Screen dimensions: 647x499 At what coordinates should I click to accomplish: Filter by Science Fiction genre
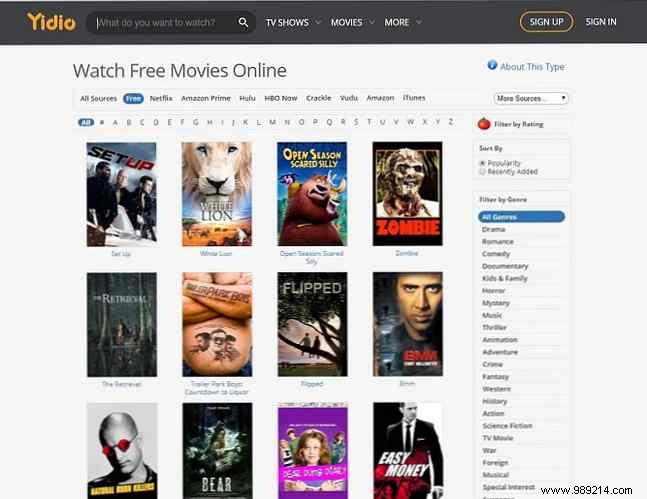(508, 426)
